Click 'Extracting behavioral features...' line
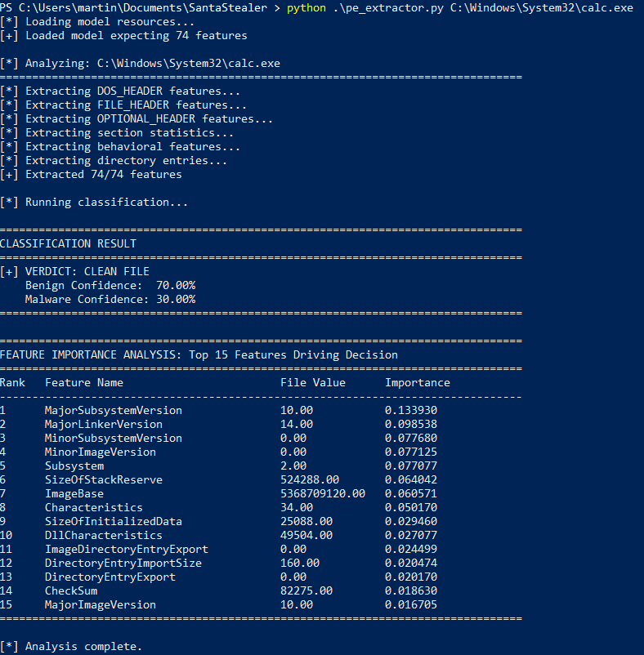 tap(133, 147)
